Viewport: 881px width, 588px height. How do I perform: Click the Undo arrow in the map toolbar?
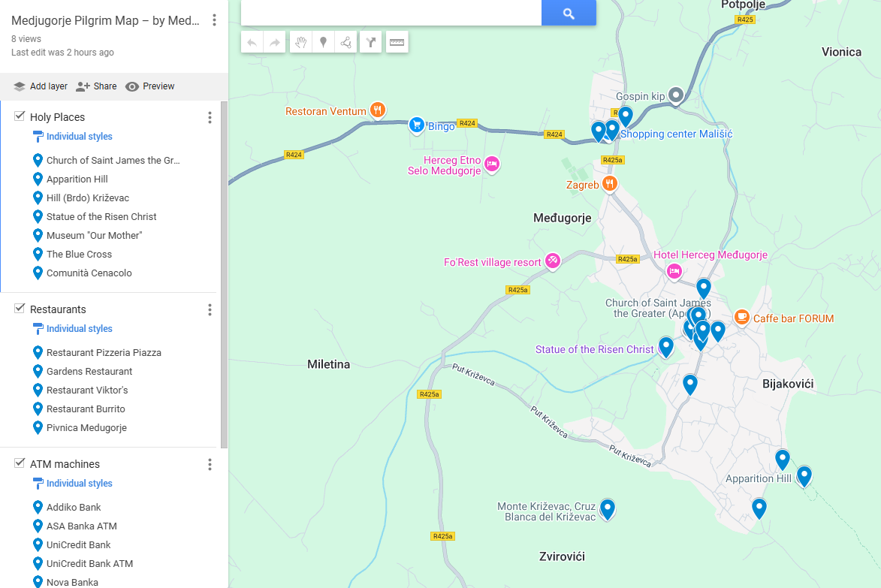252,42
